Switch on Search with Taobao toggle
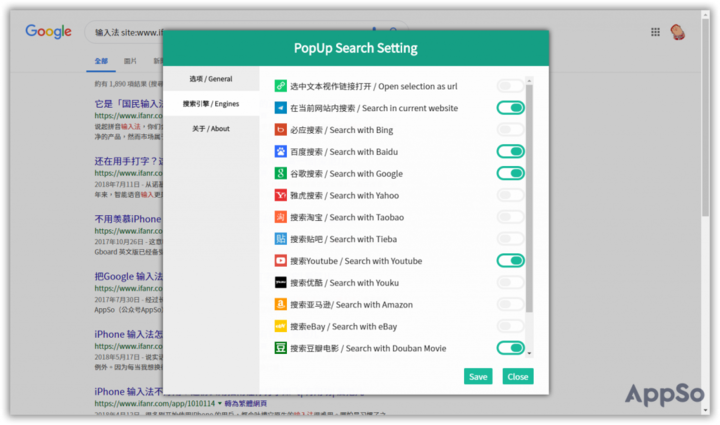Screen dimensions: 720x425 click(510, 217)
